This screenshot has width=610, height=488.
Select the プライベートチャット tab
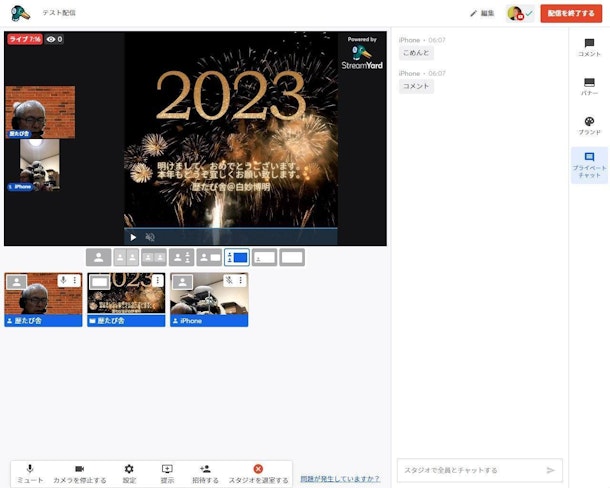[589, 165]
